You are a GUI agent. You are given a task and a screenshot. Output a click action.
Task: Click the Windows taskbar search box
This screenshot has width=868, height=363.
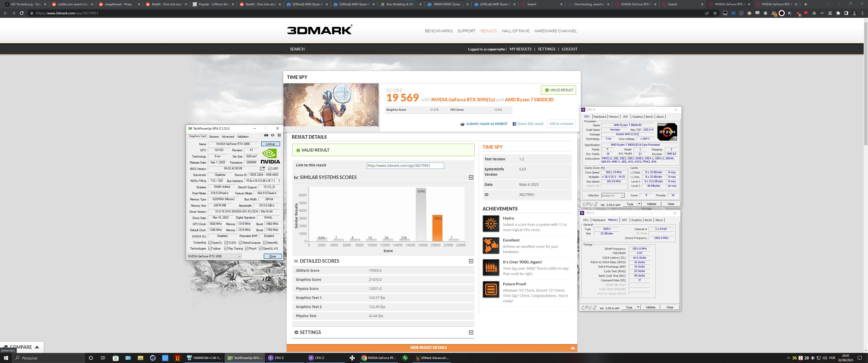coord(48,358)
